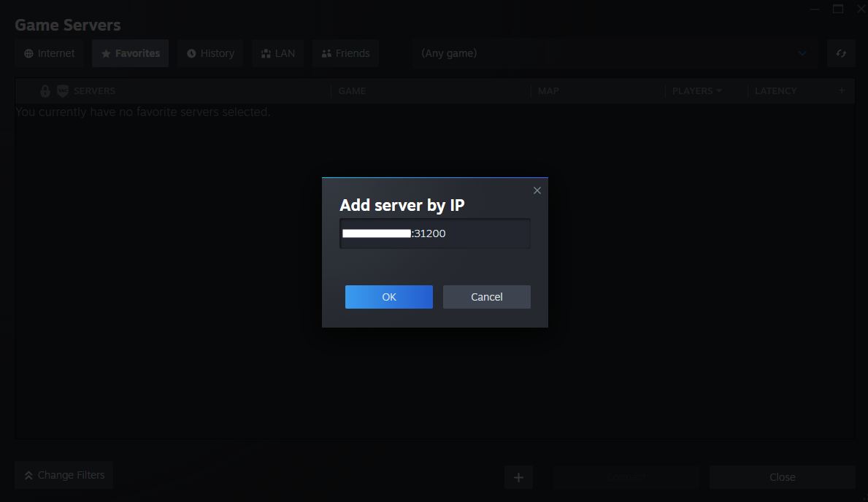This screenshot has width=868, height=502.
Task: Confirm adding server with OK button
Action: (x=388, y=297)
